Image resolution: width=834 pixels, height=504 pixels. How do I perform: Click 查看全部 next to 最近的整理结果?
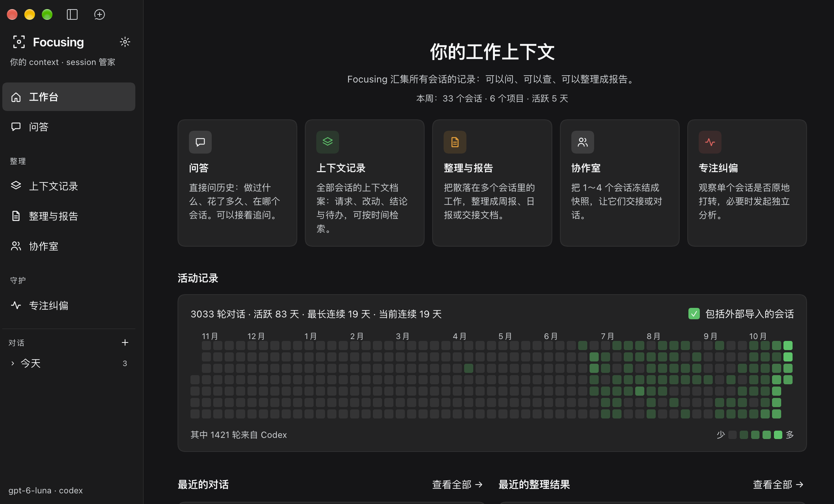pyautogui.click(x=779, y=485)
